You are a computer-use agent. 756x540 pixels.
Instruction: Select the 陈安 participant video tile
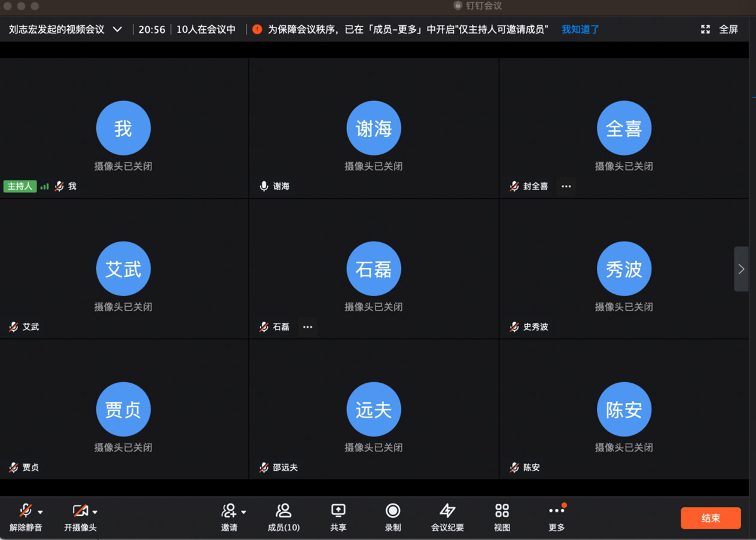624,410
